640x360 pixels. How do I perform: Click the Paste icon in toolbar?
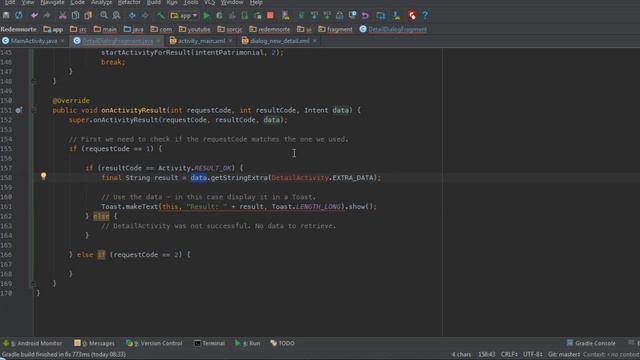pos(88,16)
